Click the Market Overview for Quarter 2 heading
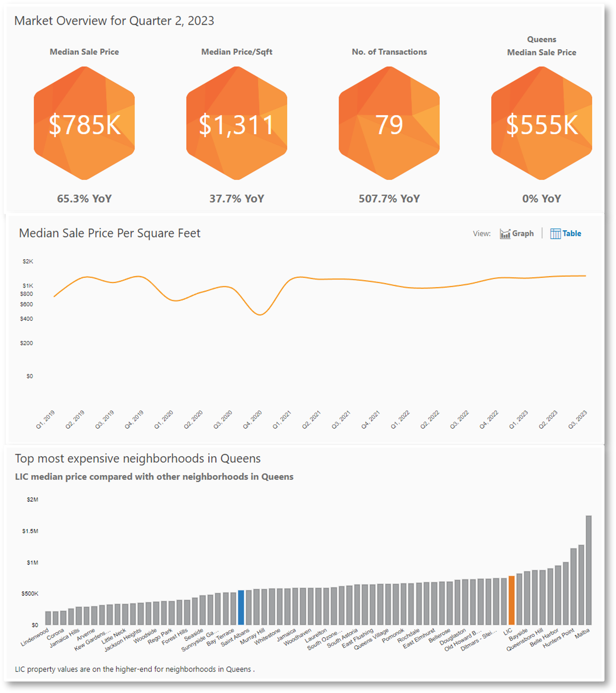Screen dimensions: 616x693 [114, 21]
